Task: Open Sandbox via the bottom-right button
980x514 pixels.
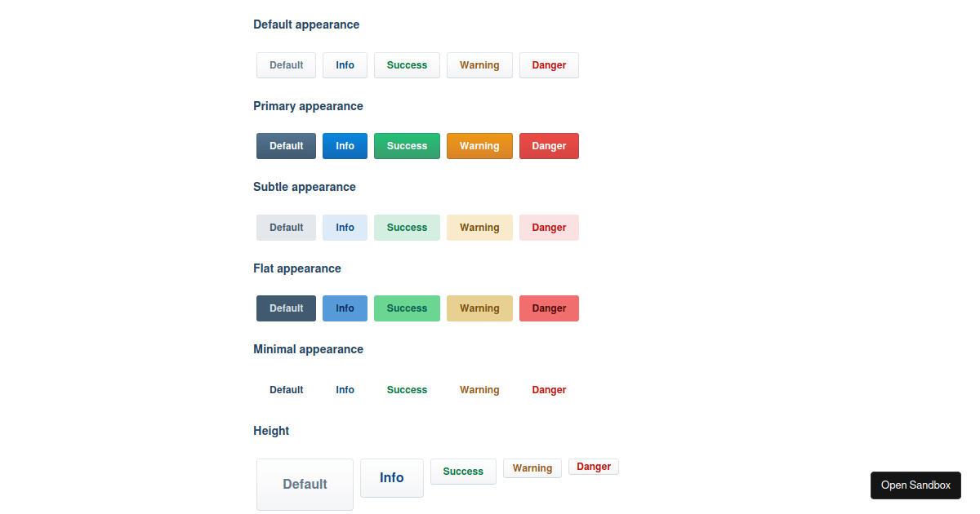Action: (x=915, y=485)
